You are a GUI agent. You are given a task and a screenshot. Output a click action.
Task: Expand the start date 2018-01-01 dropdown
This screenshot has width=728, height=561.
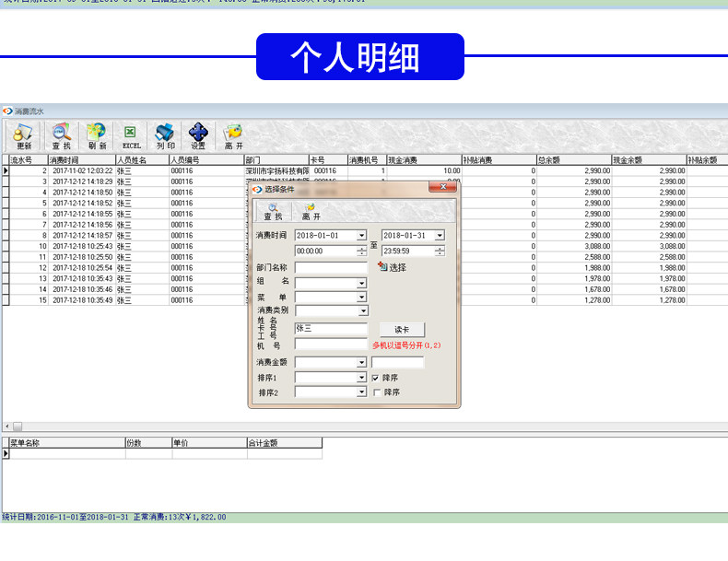pyautogui.click(x=361, y=236)
